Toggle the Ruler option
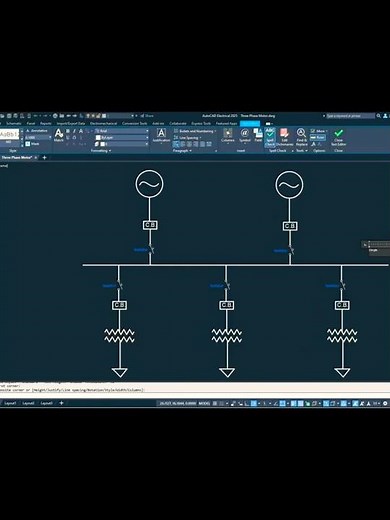 pyautogui.click(x=318, y=137)
